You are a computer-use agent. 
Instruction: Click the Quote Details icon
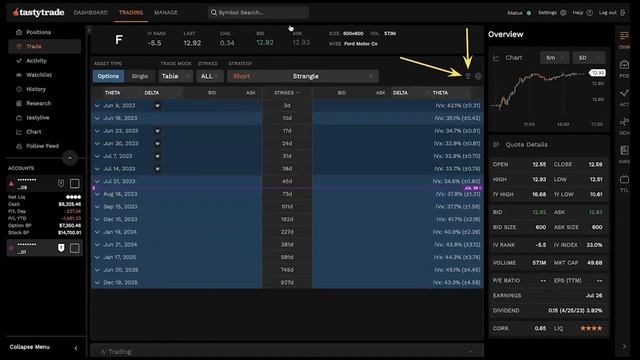(x=496, y=144)
